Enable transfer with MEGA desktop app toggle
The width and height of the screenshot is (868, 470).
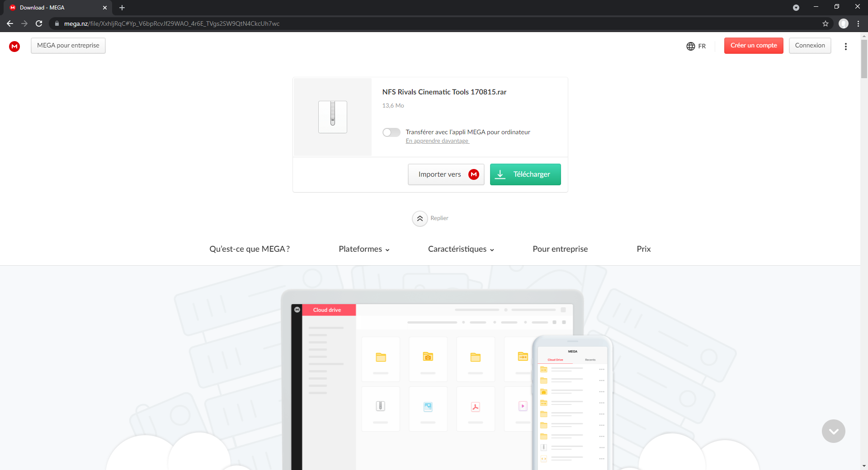coord(392,132)
